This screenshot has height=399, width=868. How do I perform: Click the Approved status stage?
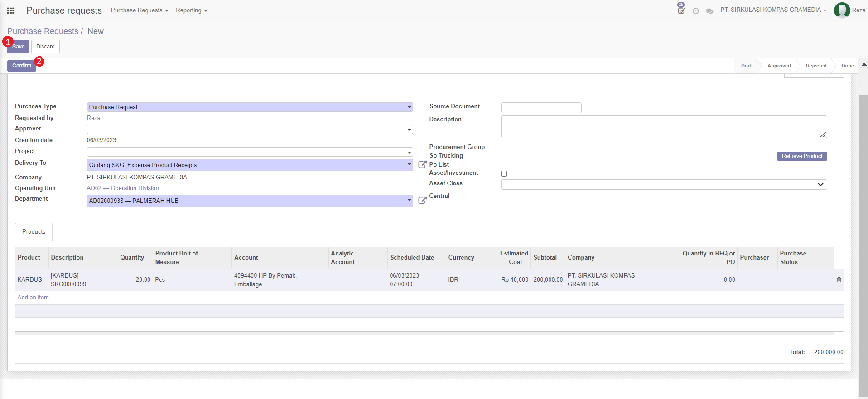point(779,66)
